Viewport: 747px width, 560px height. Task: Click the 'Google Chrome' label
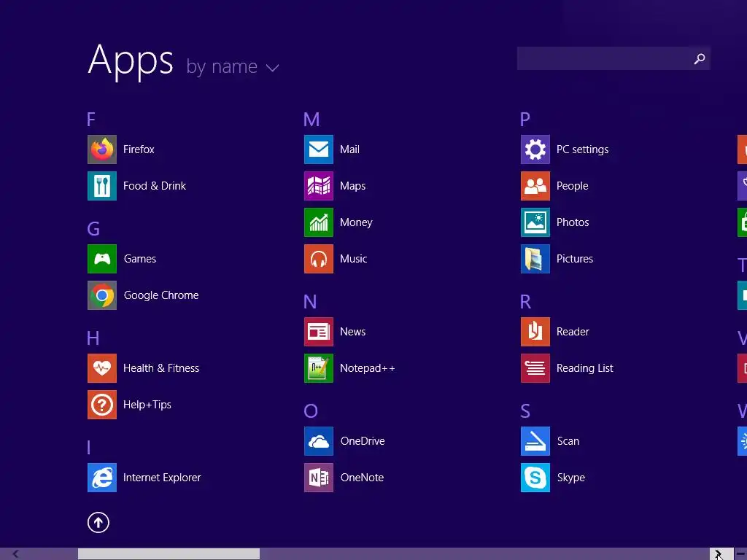coord(161,295)
